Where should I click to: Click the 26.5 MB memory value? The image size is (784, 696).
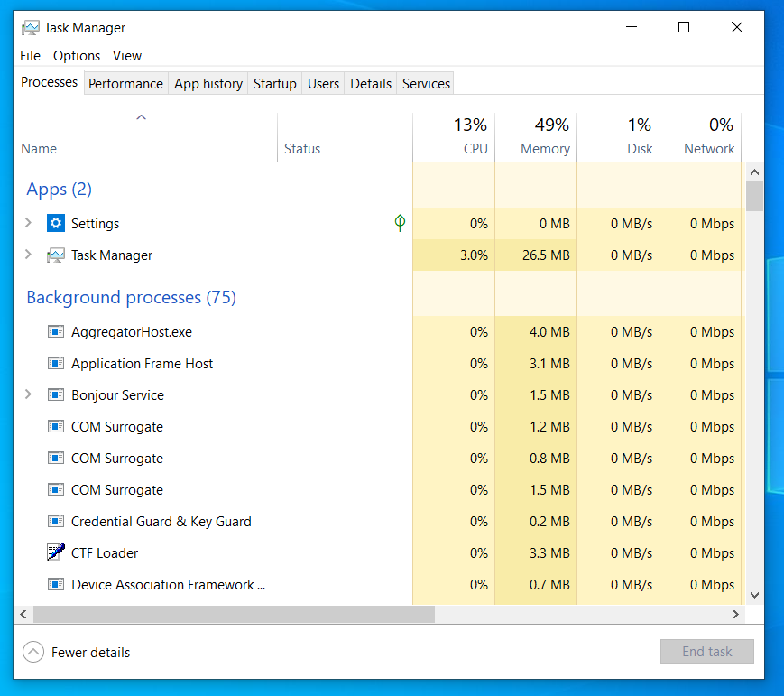click(x=546, y=255)
